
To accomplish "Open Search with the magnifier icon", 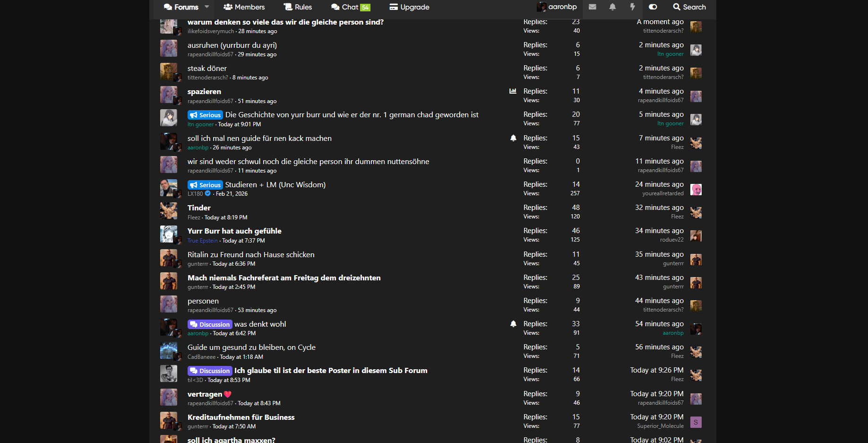I will [x=689, y=7].
